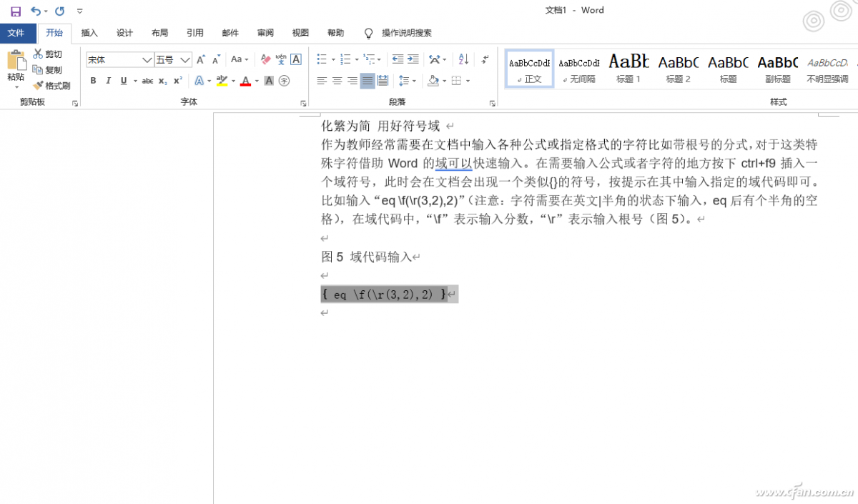
Task: Toggle Italic formatting
Action: point(109,81)
